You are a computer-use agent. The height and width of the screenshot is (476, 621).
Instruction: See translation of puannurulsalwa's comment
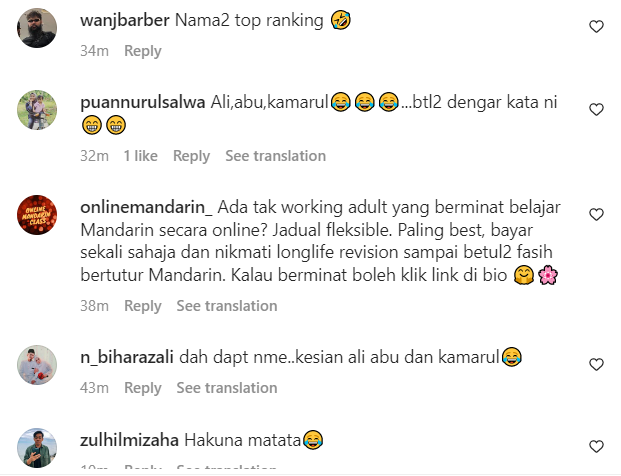276,156
